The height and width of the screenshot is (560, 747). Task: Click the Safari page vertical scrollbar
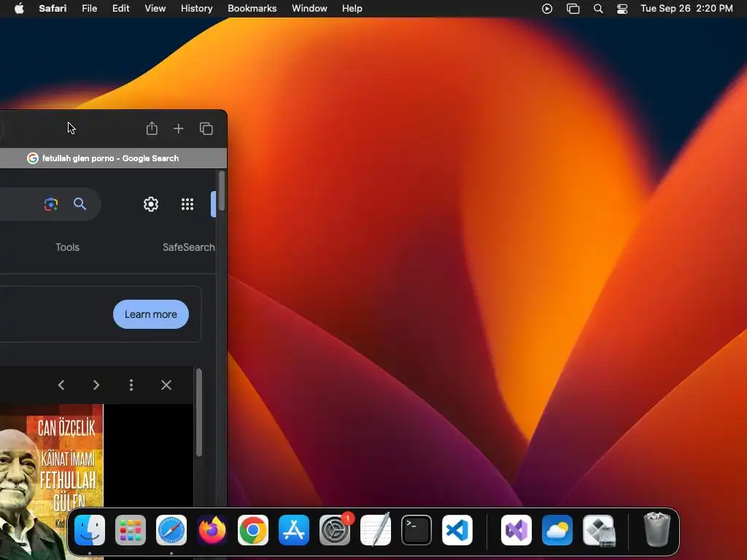(222, 191)
